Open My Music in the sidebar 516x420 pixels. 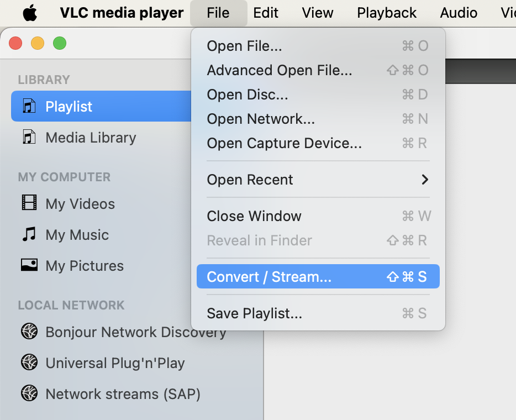click(77, 235)
